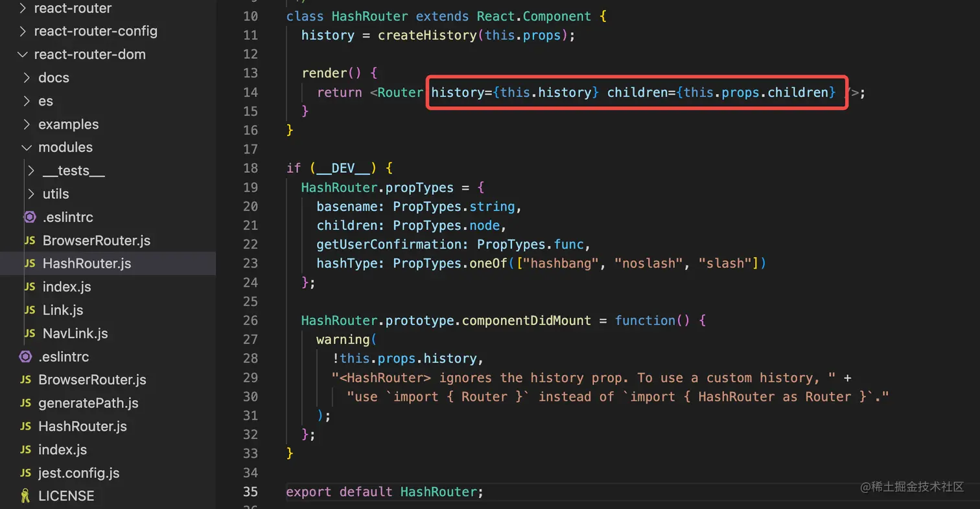Click 'basename' on line 20
This screenshot has height=509, width=980.
[347, 207]
